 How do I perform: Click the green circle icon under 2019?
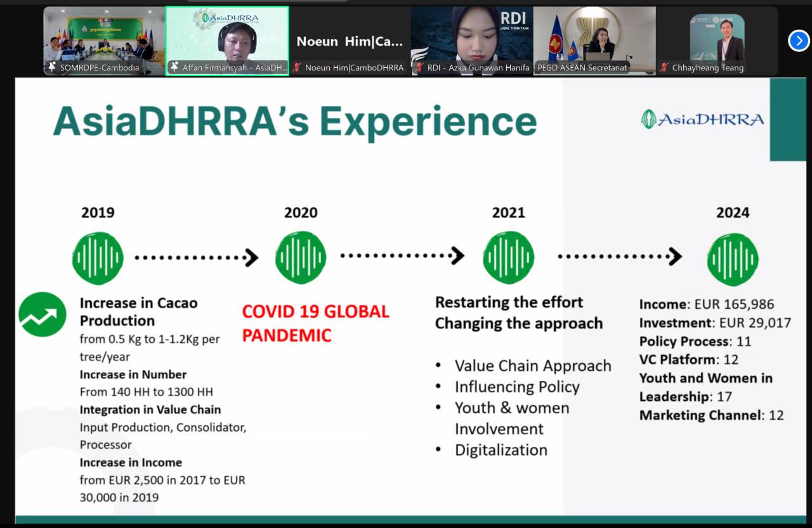click(98, 258)
